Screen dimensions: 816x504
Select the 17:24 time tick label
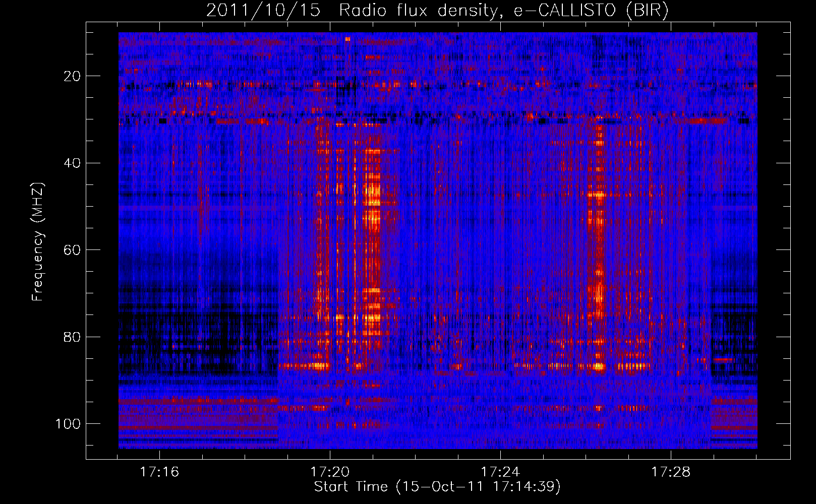[x=500, y=472]
